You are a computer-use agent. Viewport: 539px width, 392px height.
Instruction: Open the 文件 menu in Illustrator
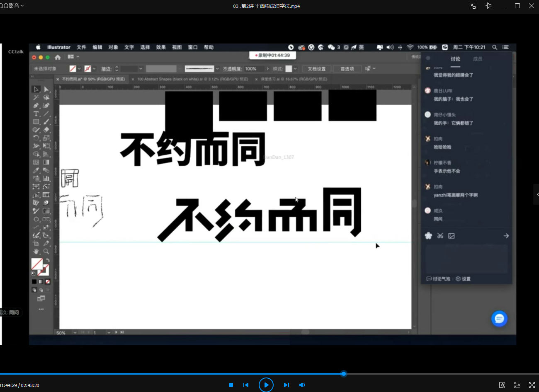tap(81, 47)
